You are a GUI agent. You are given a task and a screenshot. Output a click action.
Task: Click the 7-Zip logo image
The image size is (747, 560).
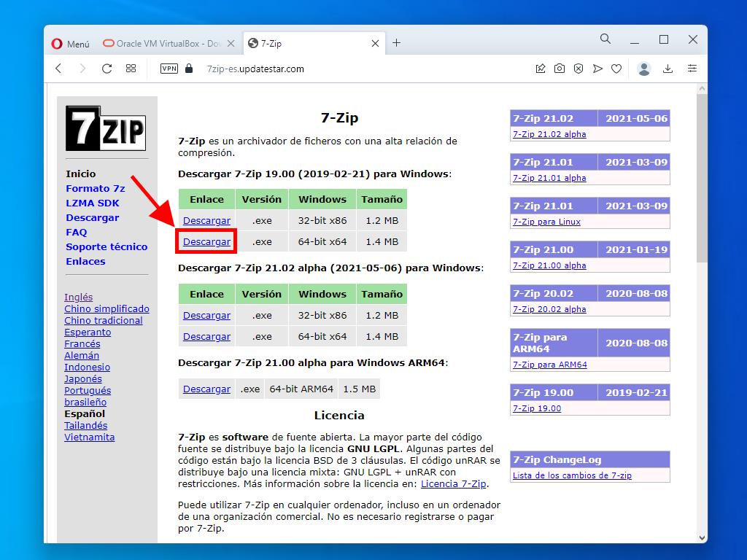106,128
